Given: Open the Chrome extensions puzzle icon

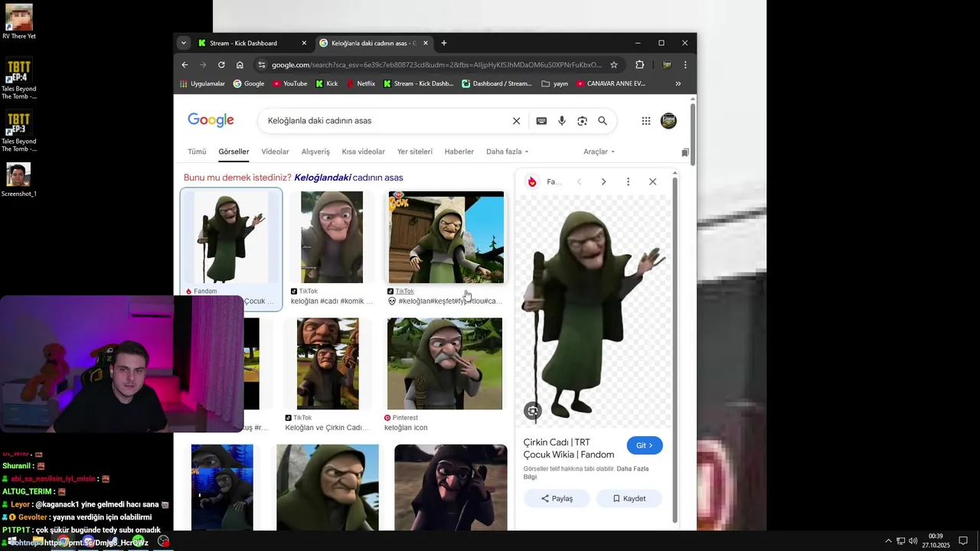Looking at the screenshot, I should [x=640, y=65].
